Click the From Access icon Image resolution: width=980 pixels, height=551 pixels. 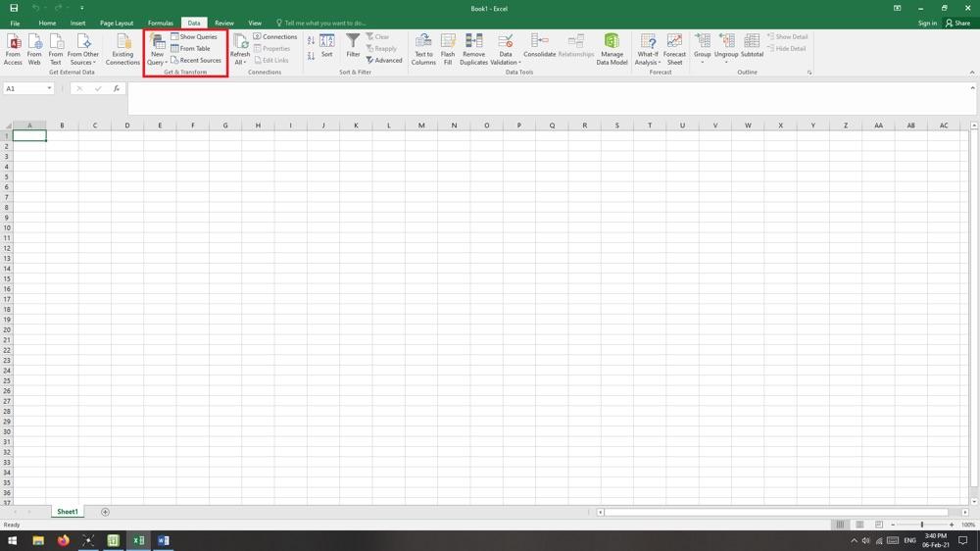point(13,49)
